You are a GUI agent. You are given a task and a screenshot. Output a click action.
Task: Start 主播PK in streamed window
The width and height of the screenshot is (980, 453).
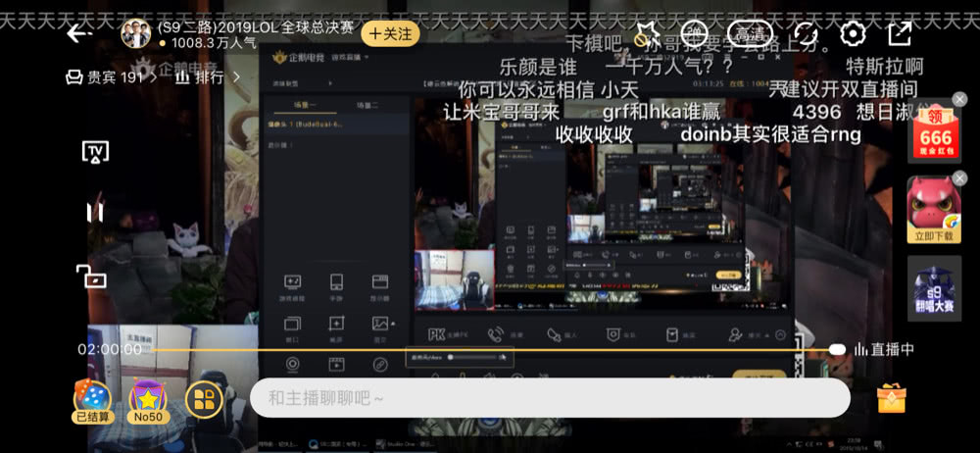pos(447,334)
